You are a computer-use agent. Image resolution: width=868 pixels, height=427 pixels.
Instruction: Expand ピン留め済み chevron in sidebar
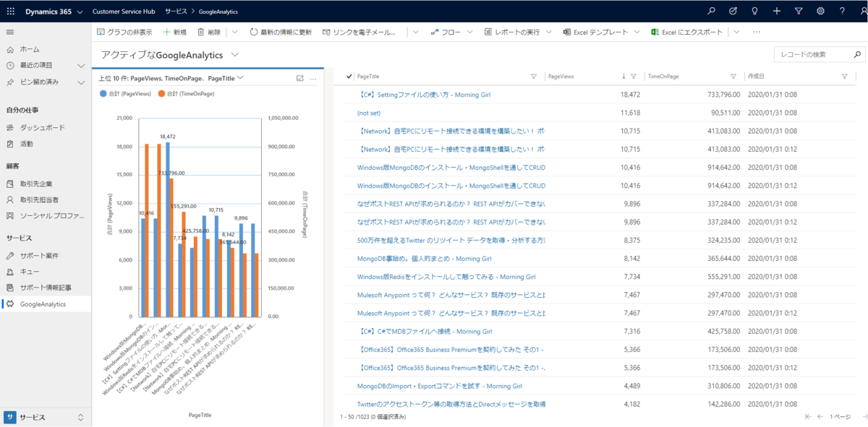click(82, 82)
